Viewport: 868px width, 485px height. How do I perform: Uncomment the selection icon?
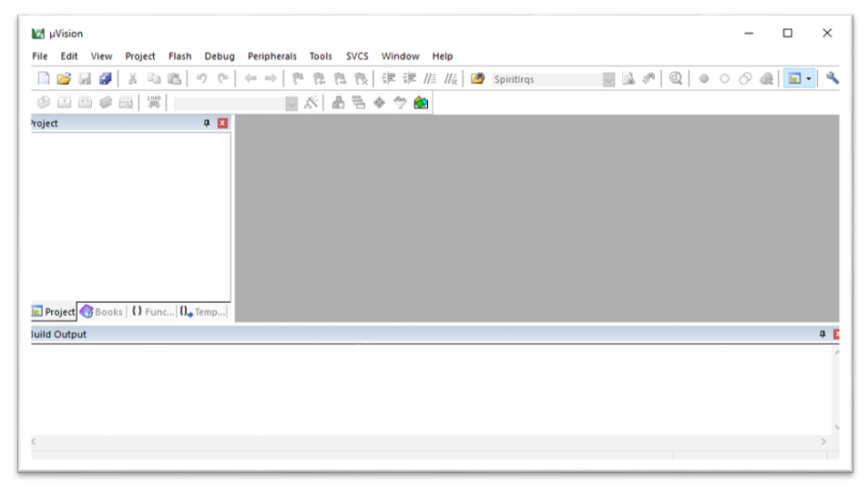point(451,78)
